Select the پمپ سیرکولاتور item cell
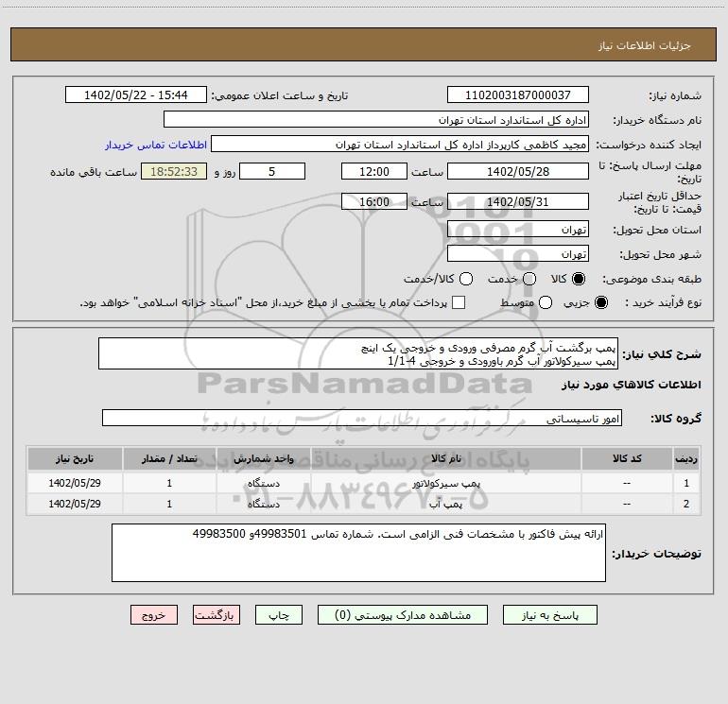 click(445, 483)
